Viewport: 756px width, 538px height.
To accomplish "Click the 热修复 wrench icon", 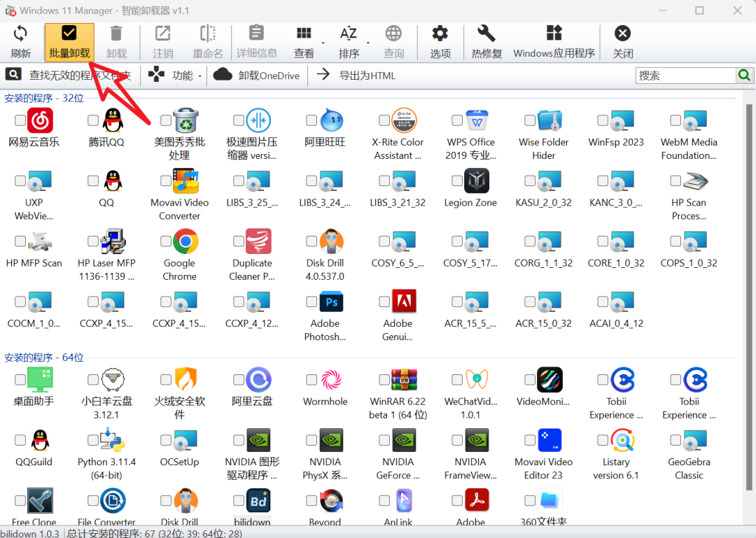I will [x=486, y=34].
